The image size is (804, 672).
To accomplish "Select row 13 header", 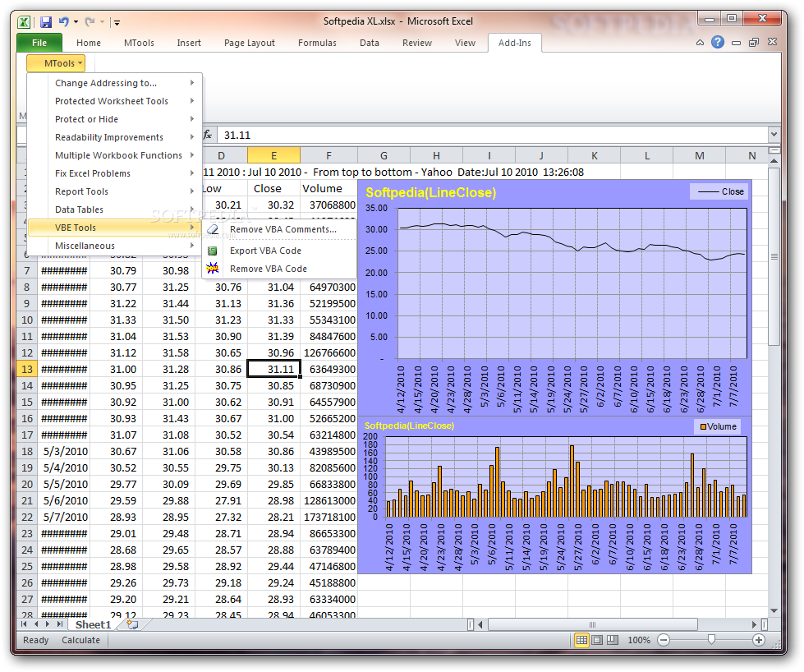I will [x=26, y=370].
